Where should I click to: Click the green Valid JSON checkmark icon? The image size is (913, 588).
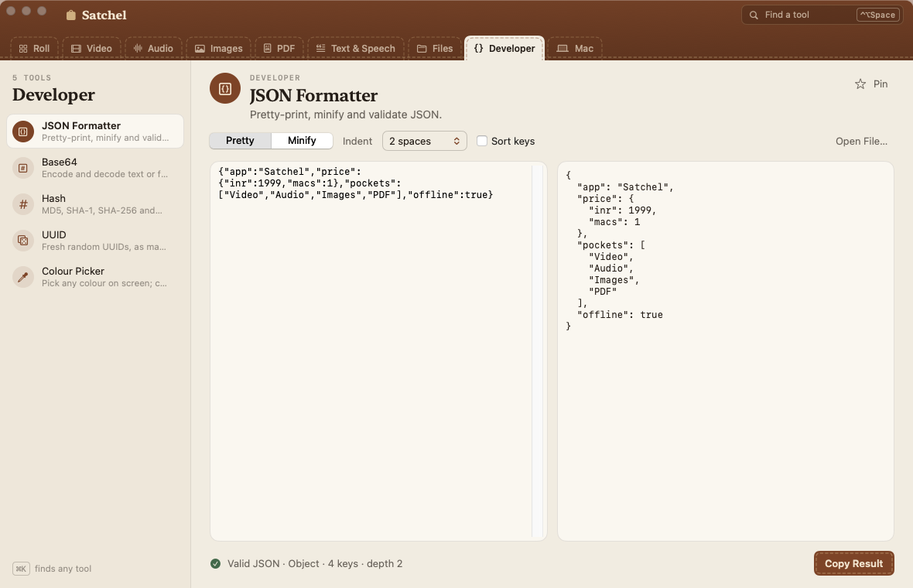(215, 563)
